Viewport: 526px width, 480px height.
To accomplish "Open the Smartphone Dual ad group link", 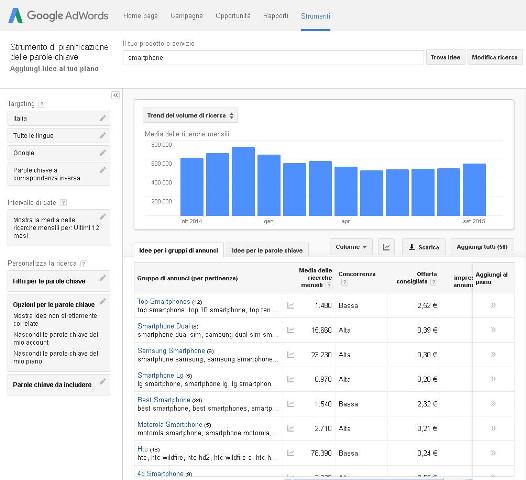I will tap(164, 326).
